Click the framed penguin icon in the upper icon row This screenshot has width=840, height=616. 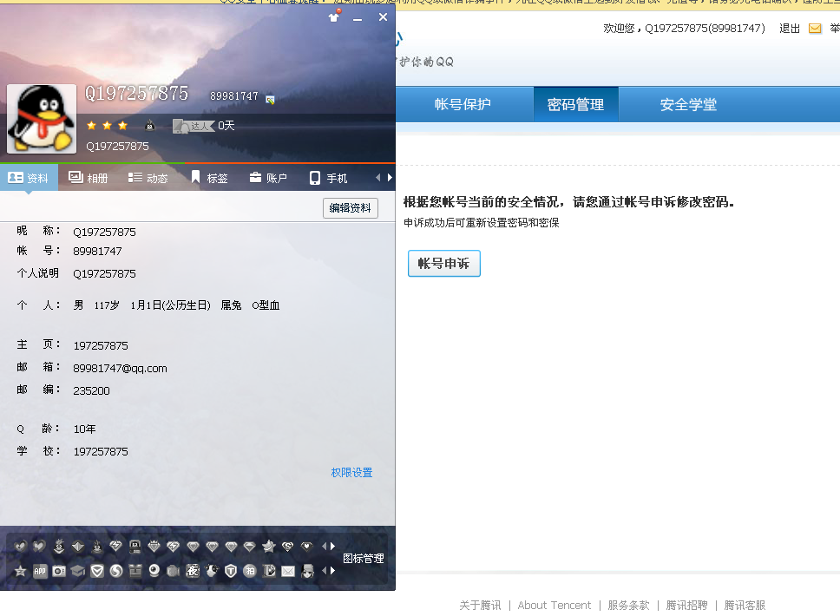[x=135, y=547]
